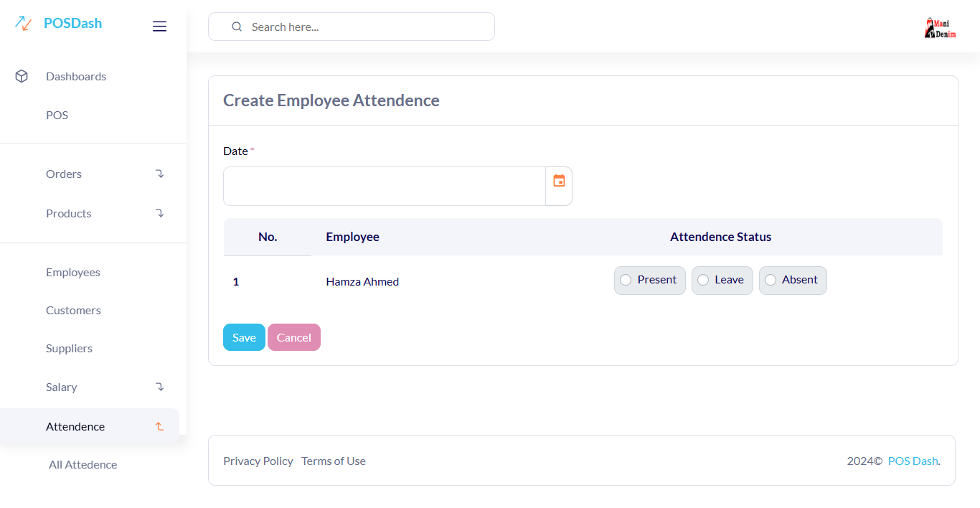Click the Hamza Ahmed employee name
This screenshot has height=508, width=980.
point(362,281)
